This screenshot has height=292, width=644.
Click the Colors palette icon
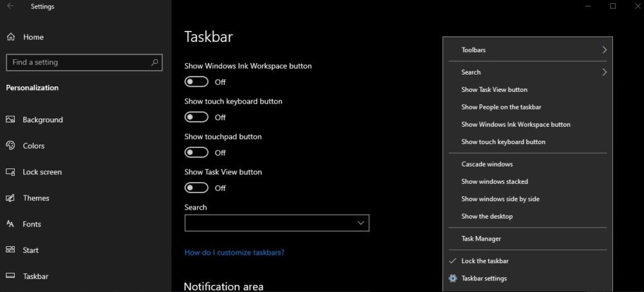click(10, 146)
